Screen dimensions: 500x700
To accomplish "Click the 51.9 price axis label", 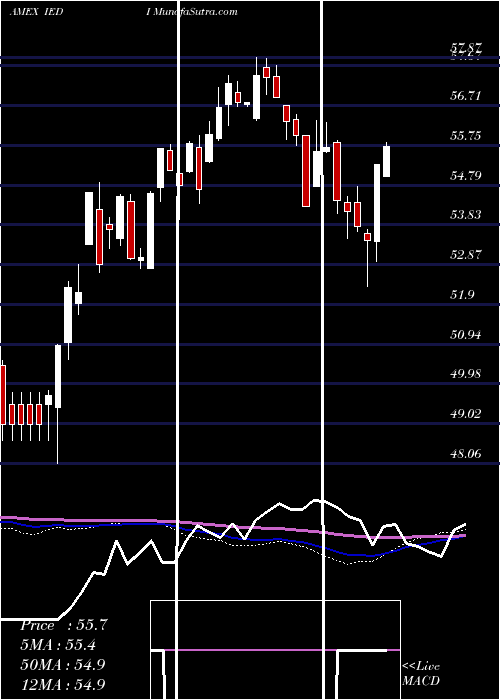I will [x=462, y=295].
